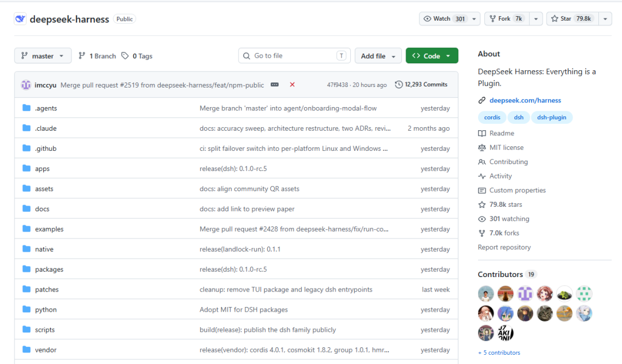
Task: Open the 0 Tags link
Action: pyautogui.click(x=137, y=56)
